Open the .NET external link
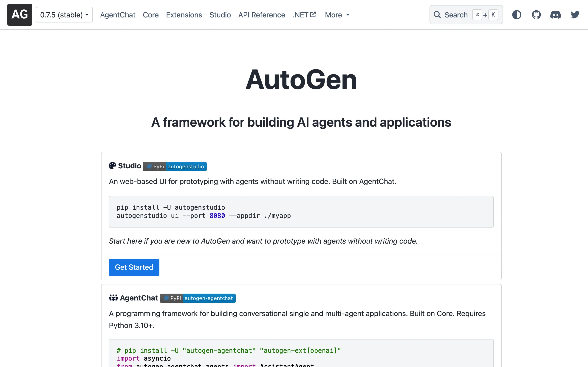 [304, 15]
